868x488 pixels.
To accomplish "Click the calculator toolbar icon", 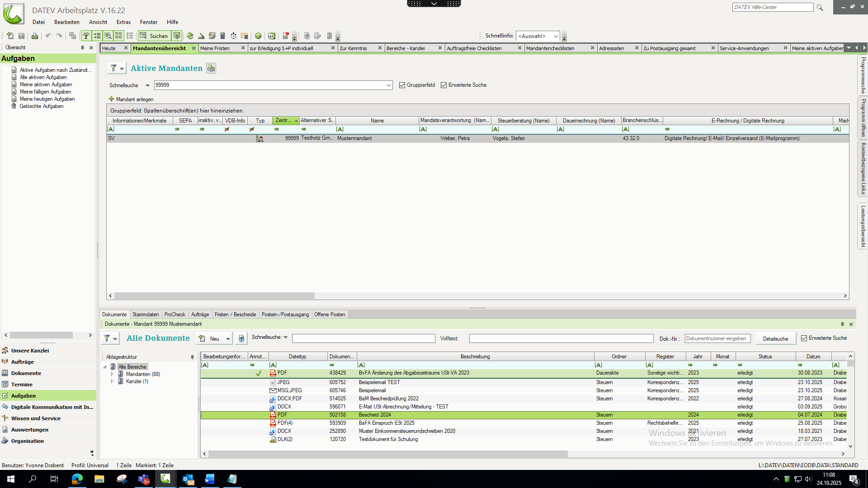I will [222, 36].
